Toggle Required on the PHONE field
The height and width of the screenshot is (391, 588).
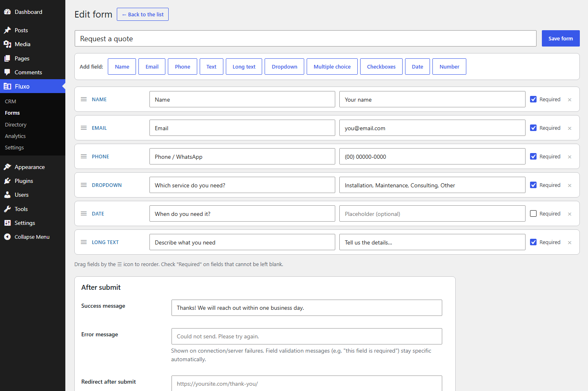coord(533,156)
